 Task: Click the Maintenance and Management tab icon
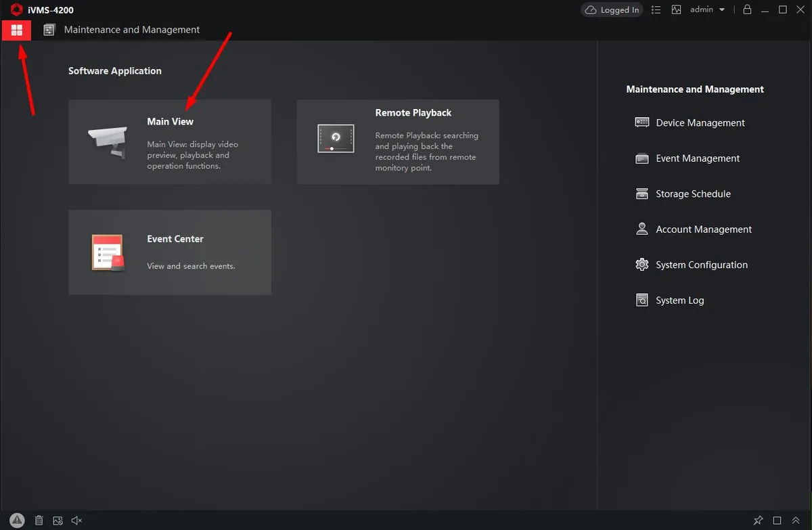[49, 30]
